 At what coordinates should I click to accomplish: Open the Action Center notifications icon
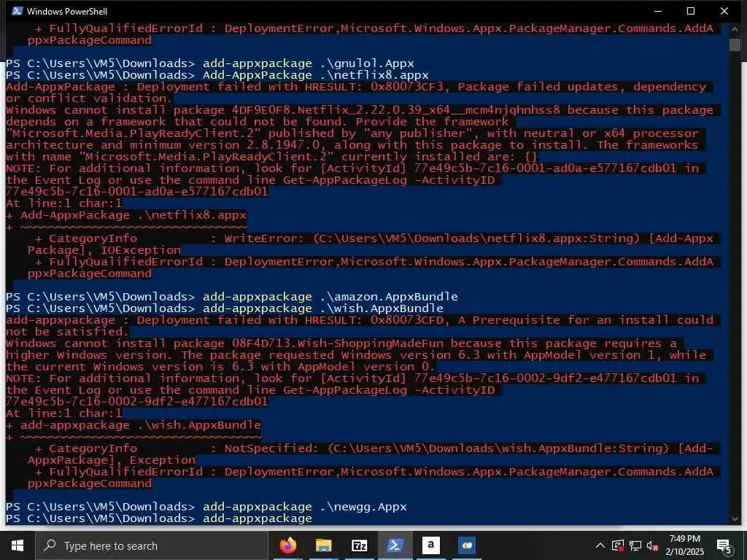point(724,546)
